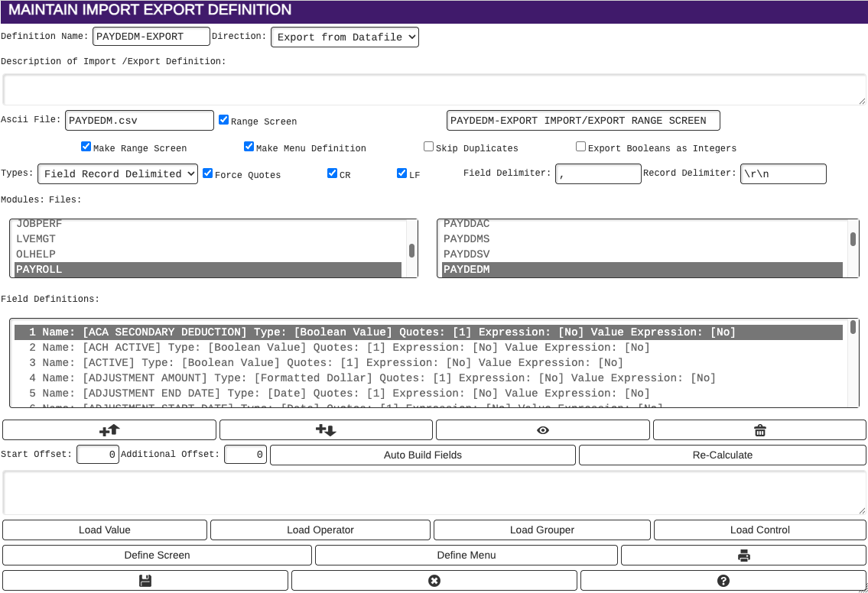Click the trash delete field icon button
The width and height of the screenshot is (868, 593).
coord(759,429)
